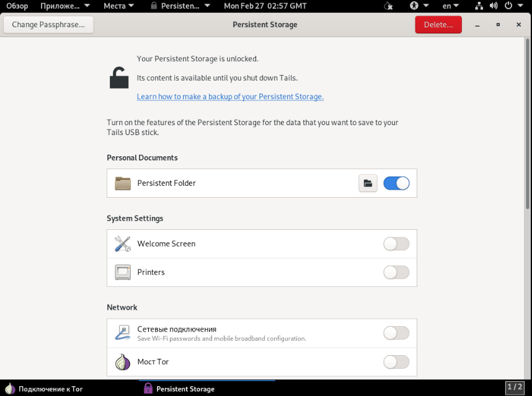Image resolution: width=532 pixels, height=396 pixels.
Task: Open the Persistent Storage backup link
Action: 230,97
